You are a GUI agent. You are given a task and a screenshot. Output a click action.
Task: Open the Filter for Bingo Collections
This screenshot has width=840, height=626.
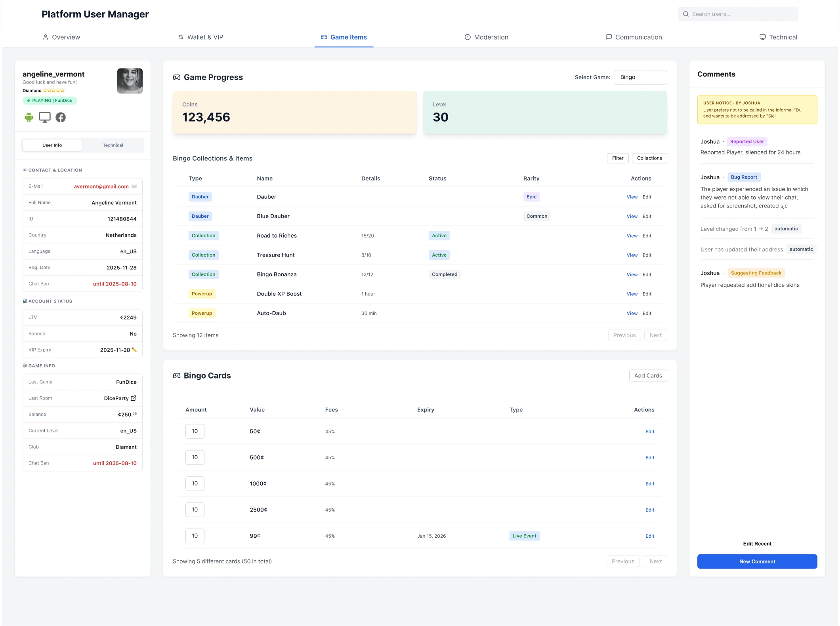pos(618,158)
